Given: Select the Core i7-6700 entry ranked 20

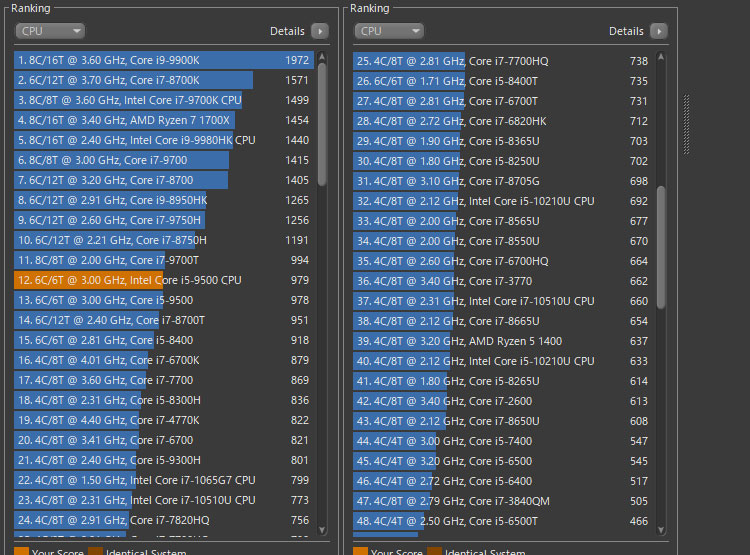Looking at the screenshot, I should pos(164,440).
